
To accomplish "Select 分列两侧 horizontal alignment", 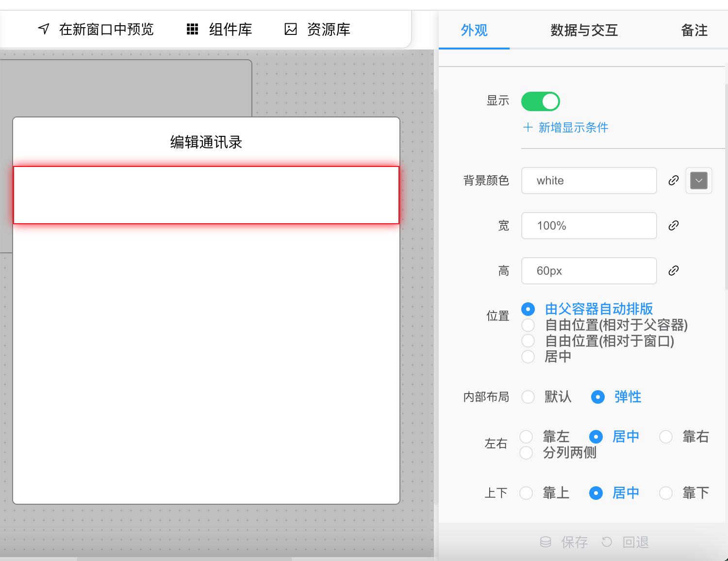I will (526, 453).
